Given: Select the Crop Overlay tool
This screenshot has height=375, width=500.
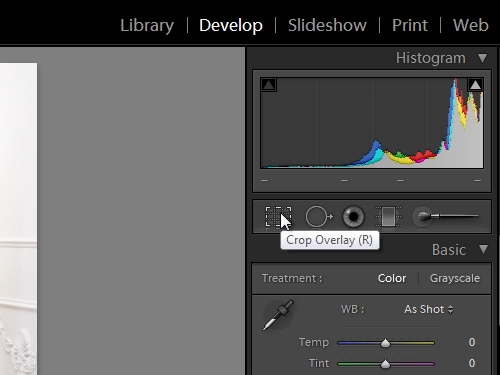Looking at the screenshot, I should click(x=278, y=217).
